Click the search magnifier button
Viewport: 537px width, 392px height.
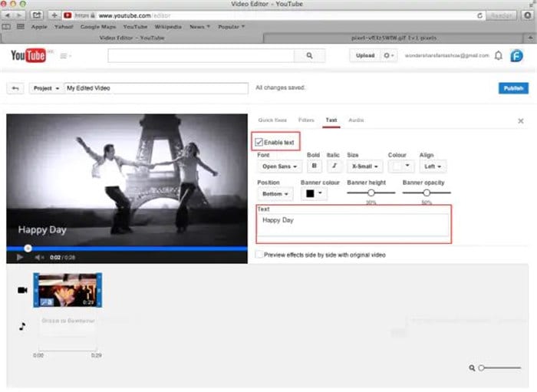coord(309,55)
